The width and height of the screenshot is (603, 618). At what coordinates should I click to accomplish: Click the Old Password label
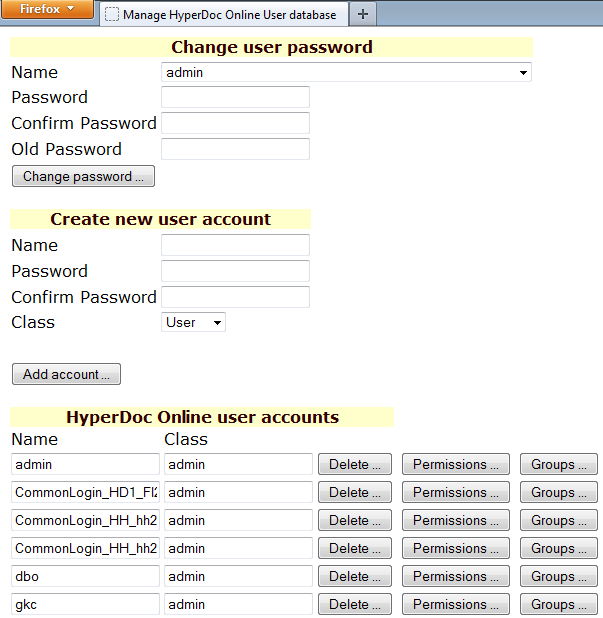(66, 149)
